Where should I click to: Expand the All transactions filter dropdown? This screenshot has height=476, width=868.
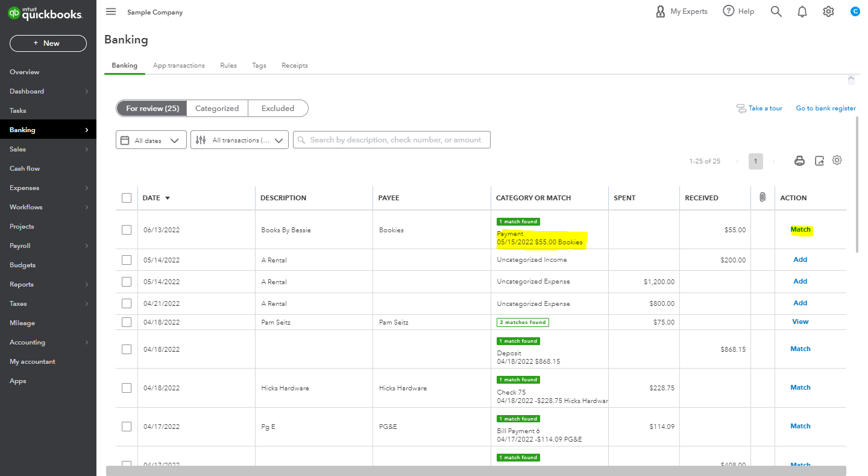(239, 140)
